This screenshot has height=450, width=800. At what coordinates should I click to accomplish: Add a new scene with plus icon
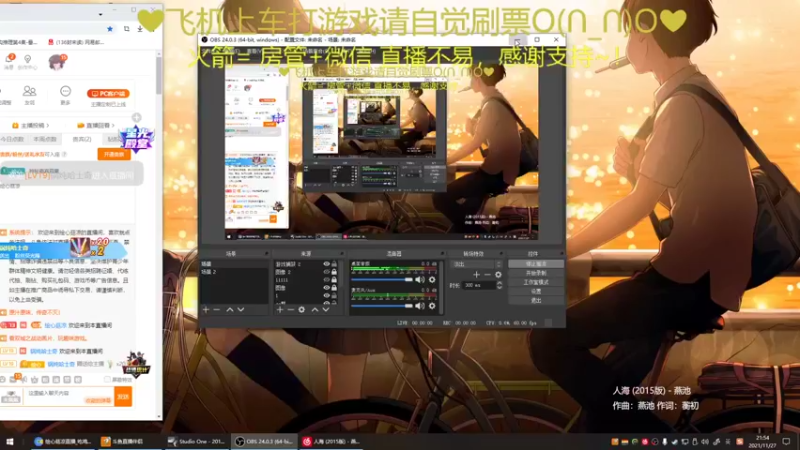[206, 310]
